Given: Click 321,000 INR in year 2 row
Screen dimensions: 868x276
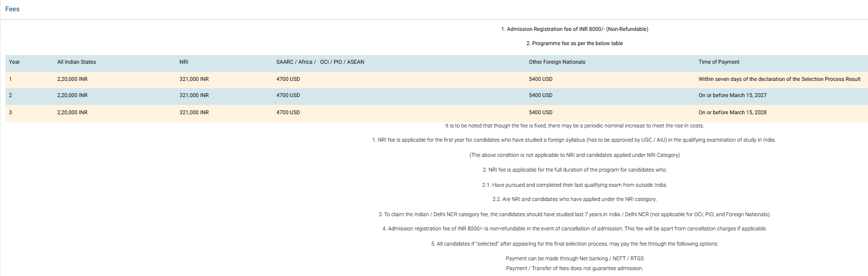Looking at the screenshot, I should point(194,95).
